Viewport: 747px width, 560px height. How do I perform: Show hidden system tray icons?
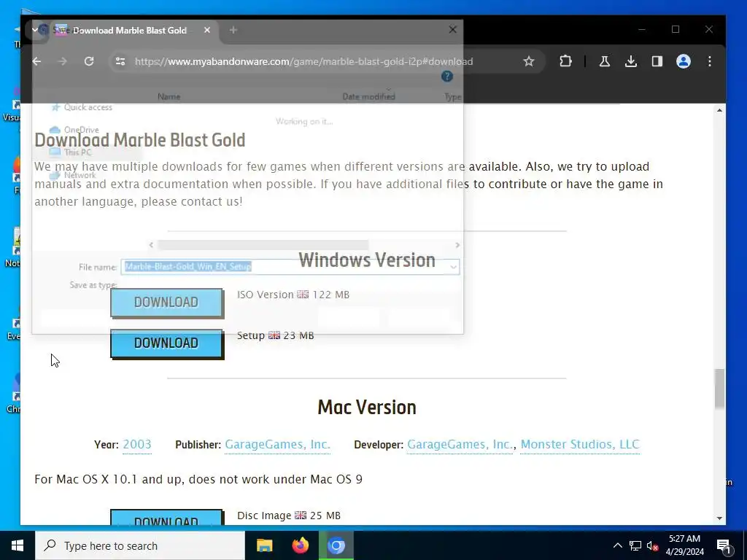pos(617,545)
